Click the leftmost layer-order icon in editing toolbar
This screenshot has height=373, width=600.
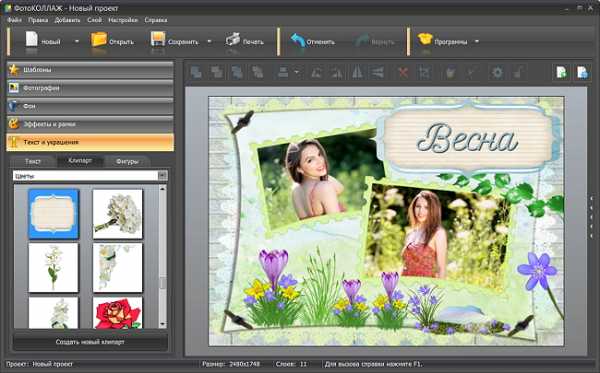[196, 72]
